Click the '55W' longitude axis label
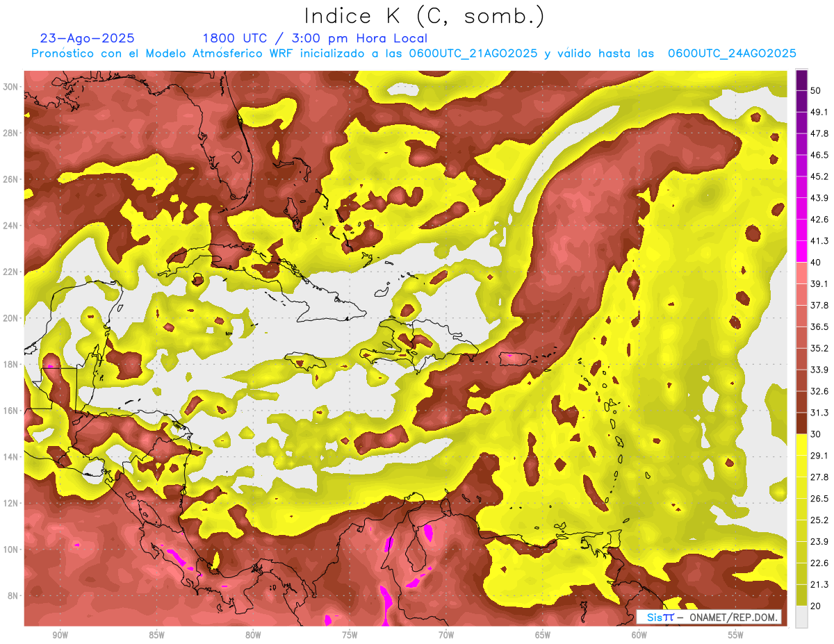 [x=736, y=635]
